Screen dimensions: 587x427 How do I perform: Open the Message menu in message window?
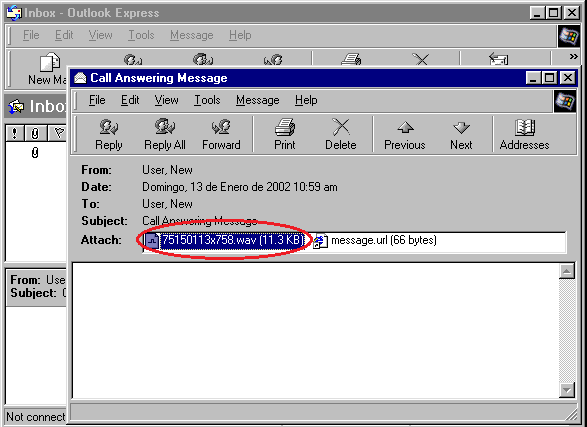pyautogui.click(x=258, y=100)
